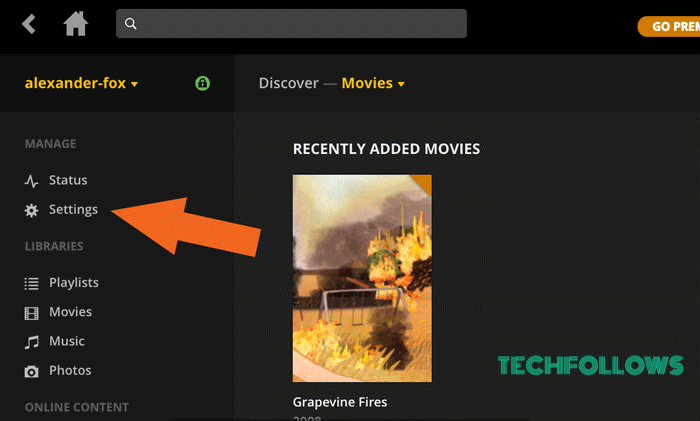The image size is (700, 421).
Task: Click the magnifying glass search icon
Action: coord(130,24)
